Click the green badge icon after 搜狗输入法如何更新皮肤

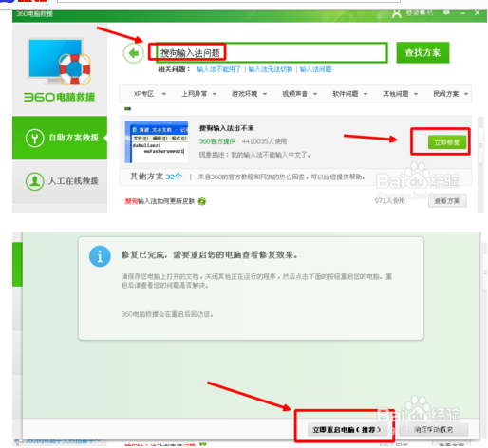[202, 201]
